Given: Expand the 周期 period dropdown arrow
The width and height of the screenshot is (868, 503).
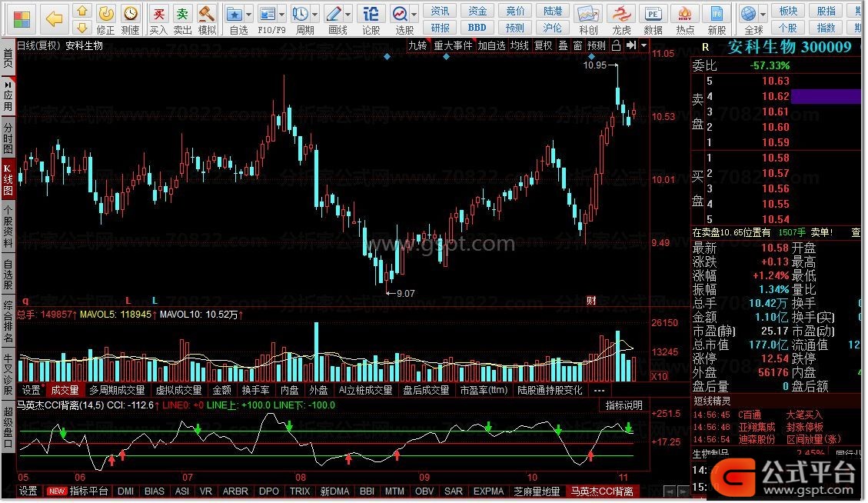Looking at the screenshot, I should [x=315, y=15].
